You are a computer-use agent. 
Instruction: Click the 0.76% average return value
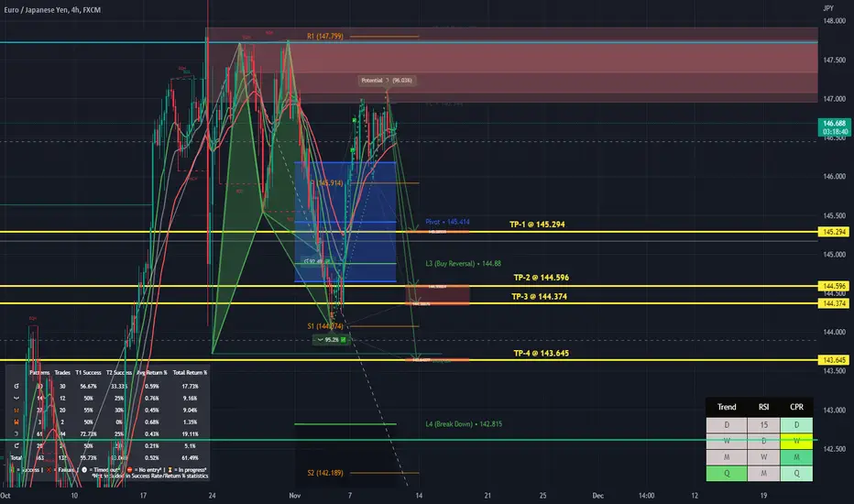[x=152, y=399]
